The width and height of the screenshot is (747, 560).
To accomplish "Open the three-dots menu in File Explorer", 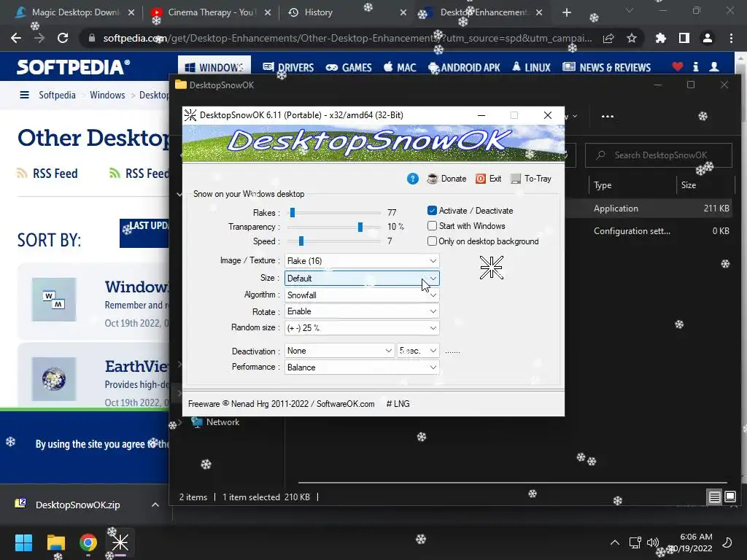I will tap(608, 116).
